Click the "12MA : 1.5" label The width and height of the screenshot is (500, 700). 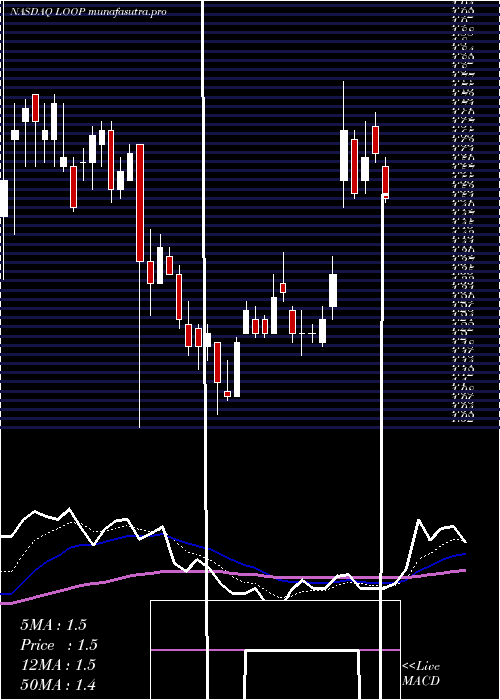pyautogui.click(x=58, y=665)
